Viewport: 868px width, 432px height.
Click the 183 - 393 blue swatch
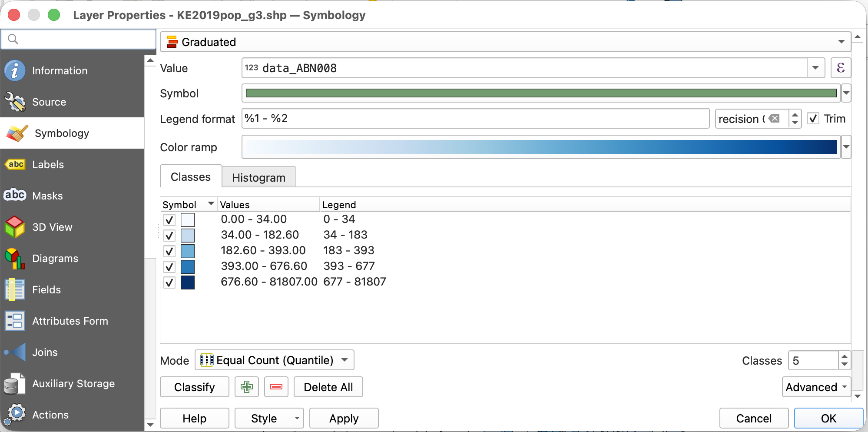188,251
